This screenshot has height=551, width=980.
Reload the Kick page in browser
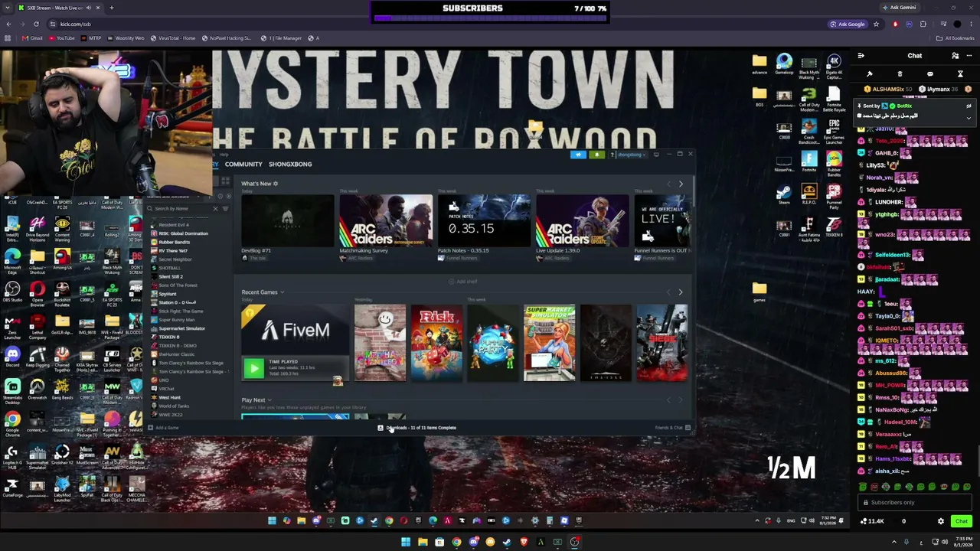36,24
